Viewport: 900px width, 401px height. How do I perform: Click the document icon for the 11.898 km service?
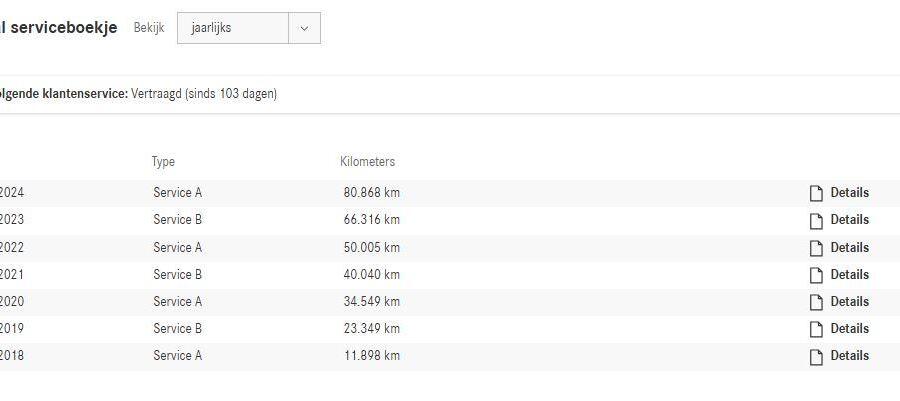816,356
